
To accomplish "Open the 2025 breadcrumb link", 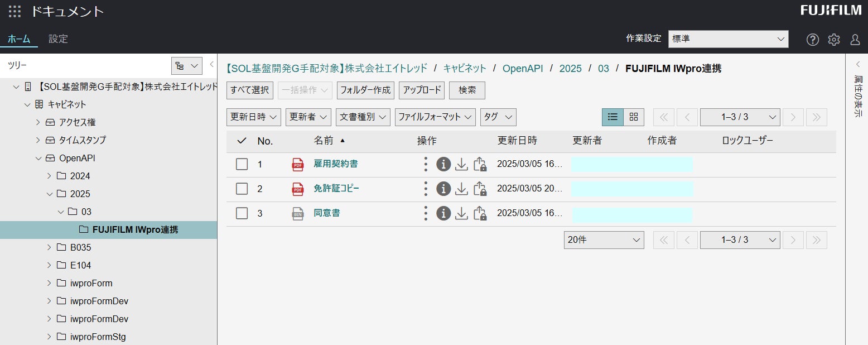I will pos(570,69).
